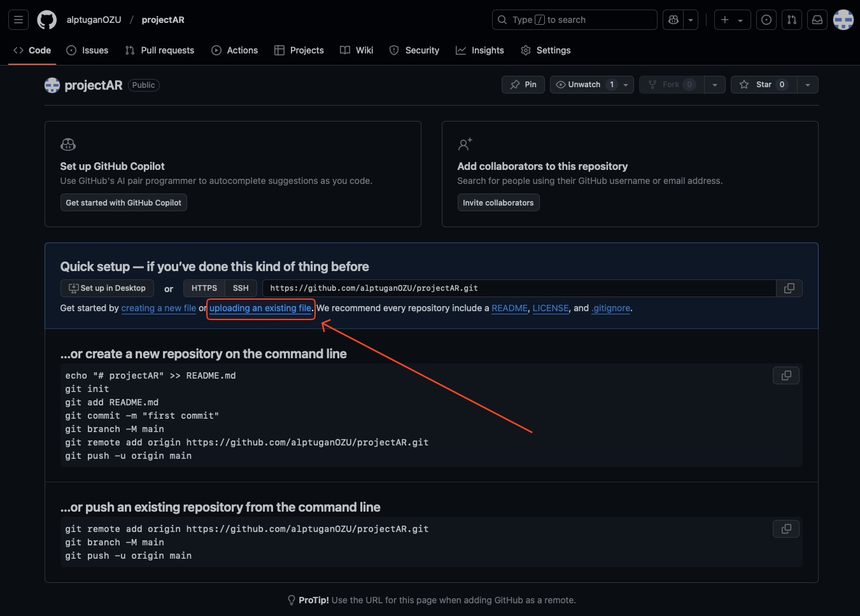Image resolution: width=860 pixels, height=616 pixels.
Task: Click the 'git branch -M main' line in first block
Action: pyautogui.click(x=115, y=429)
